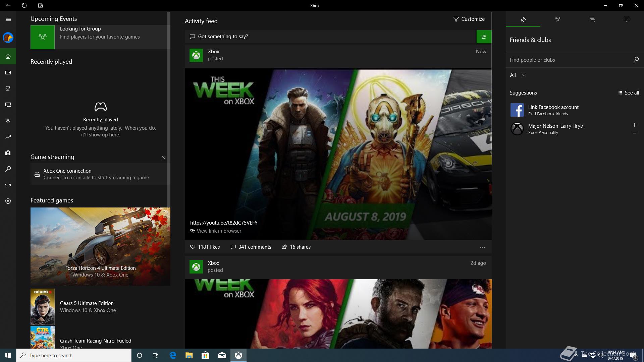644x362 pixels.
Task: Open Microsoft Store from taskbar
Action: [x=206, y=355]
